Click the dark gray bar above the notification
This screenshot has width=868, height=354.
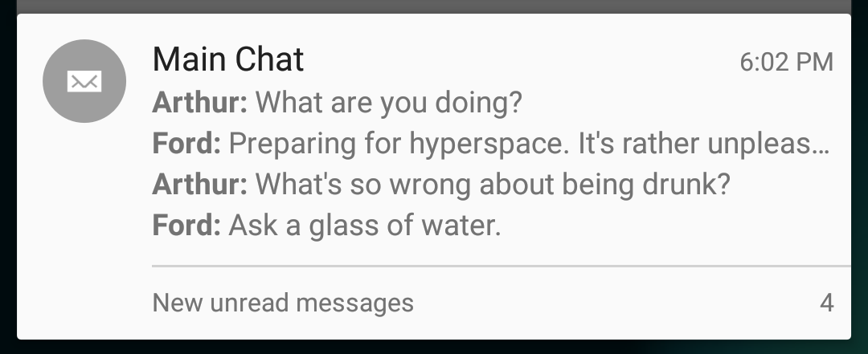coord(434,6)
